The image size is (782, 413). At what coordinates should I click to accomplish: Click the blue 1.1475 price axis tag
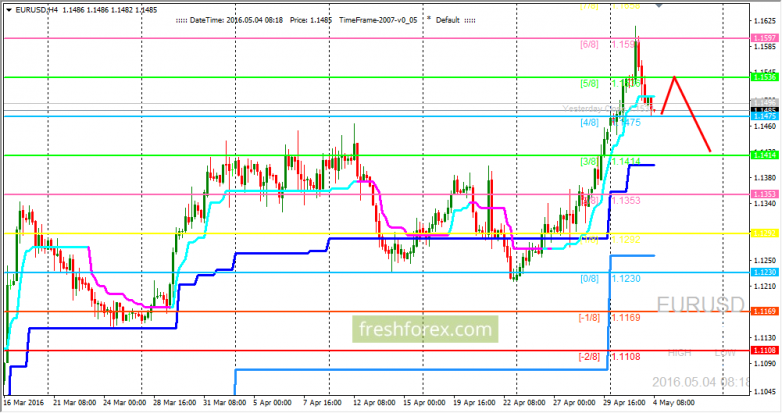(764, 116)
